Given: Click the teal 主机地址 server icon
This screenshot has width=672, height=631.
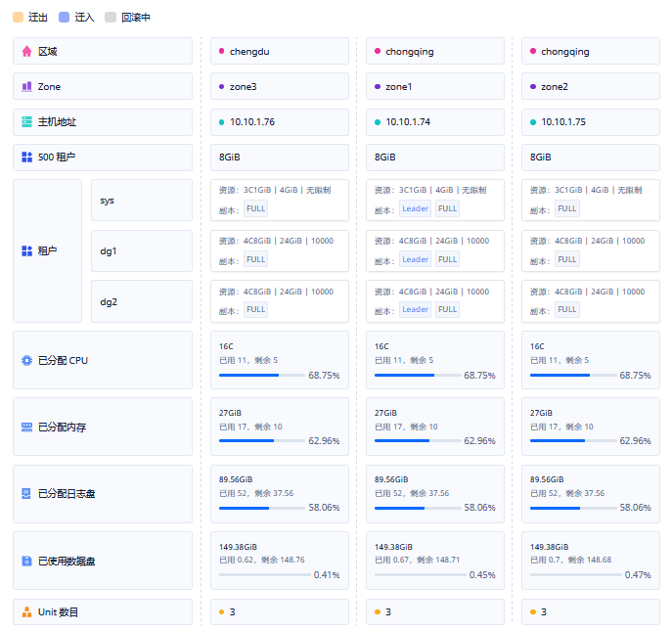Looking at the screenshot, I should click(26, 122).
